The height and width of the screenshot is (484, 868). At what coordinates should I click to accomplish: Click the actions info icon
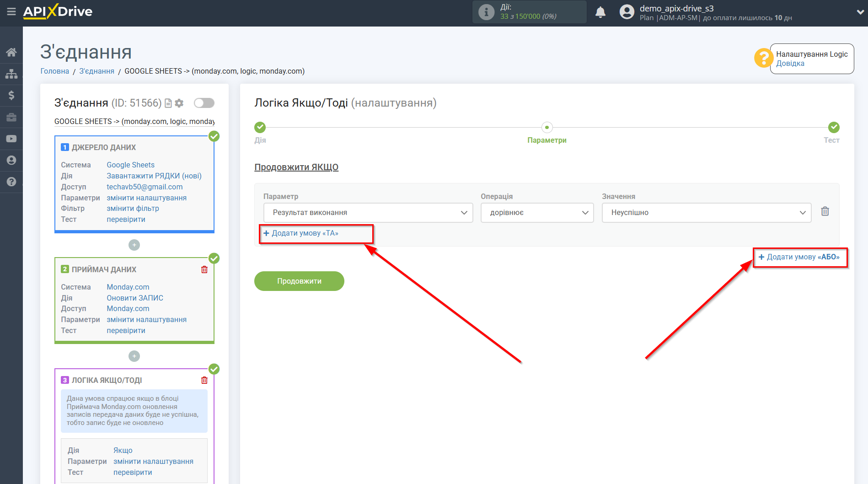click(486, 12)
